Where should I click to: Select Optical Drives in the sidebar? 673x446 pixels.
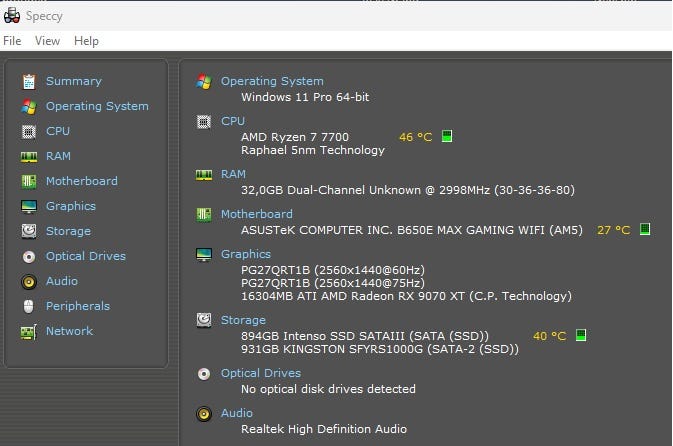(x=86, y=256)
